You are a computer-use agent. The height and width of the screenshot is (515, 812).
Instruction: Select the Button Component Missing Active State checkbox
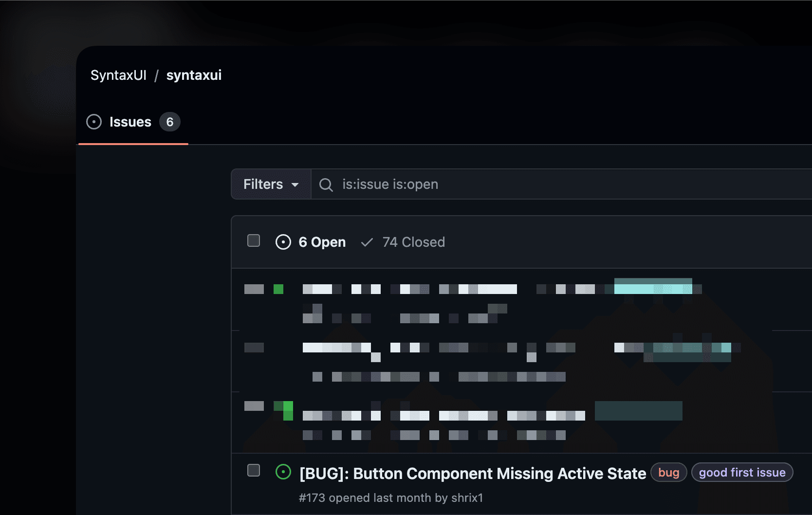tap(254, 470)
